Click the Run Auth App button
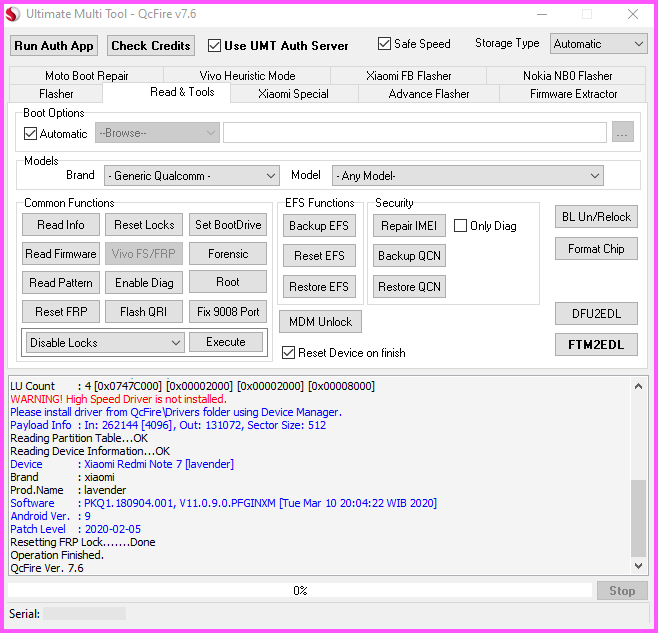The height and width of the screenshot is (633, 658). point(54,45)
